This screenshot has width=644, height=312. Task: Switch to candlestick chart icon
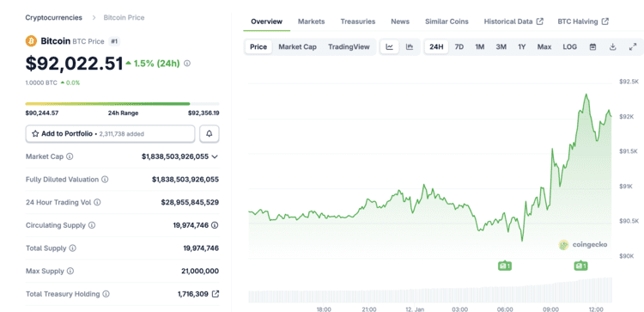click(x=410, y=47)
